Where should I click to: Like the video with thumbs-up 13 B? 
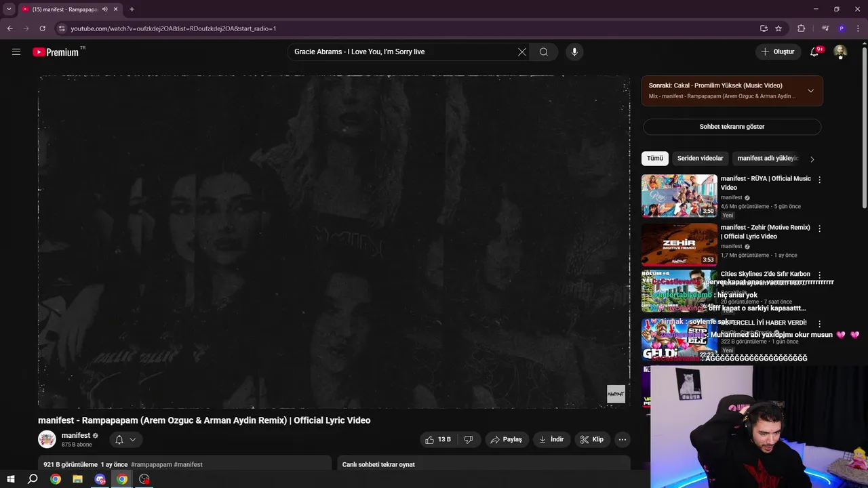pos(437,440)
